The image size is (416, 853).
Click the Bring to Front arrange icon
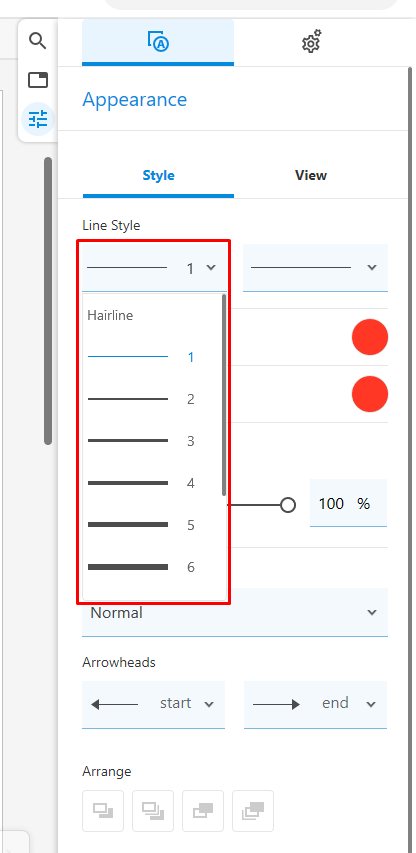click(253, 811)
